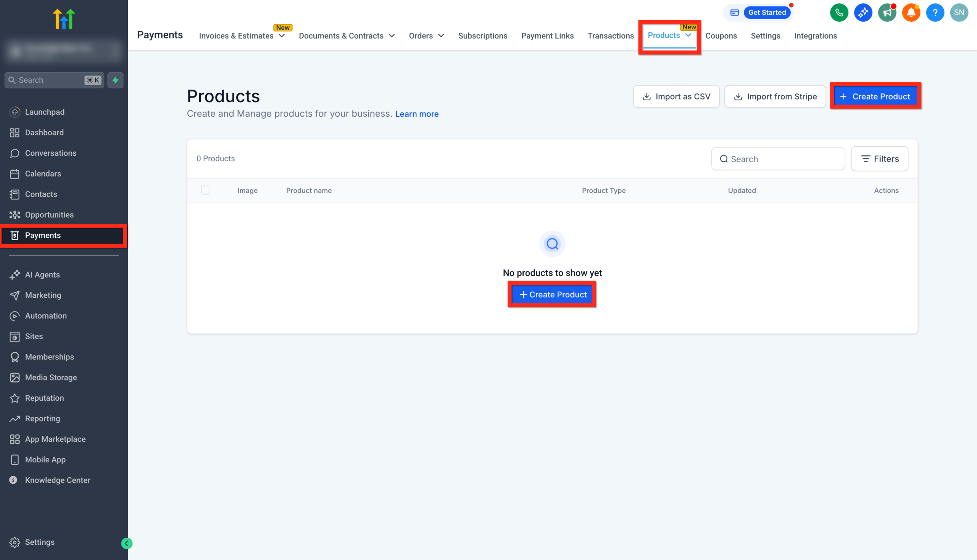Open the AI Agents section
Image resolution: width=977 pixels, height=560 pixels.
point(42,274)
